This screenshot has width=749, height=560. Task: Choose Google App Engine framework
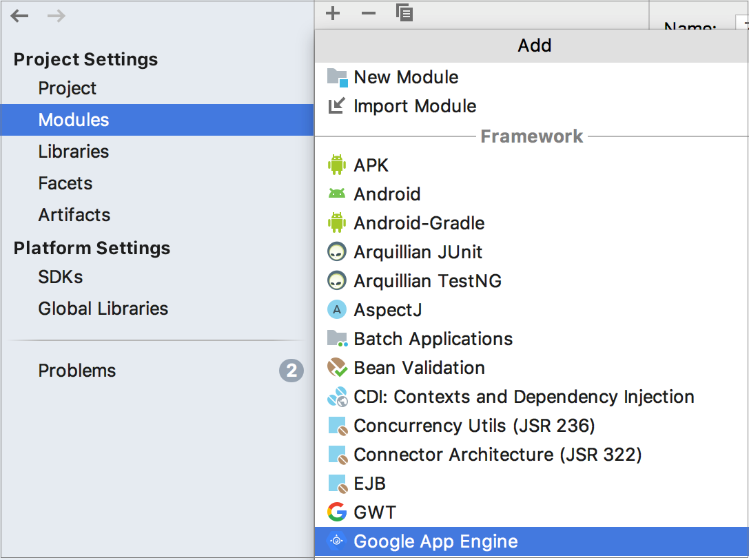pyautogui.click(x=435, y=541)
